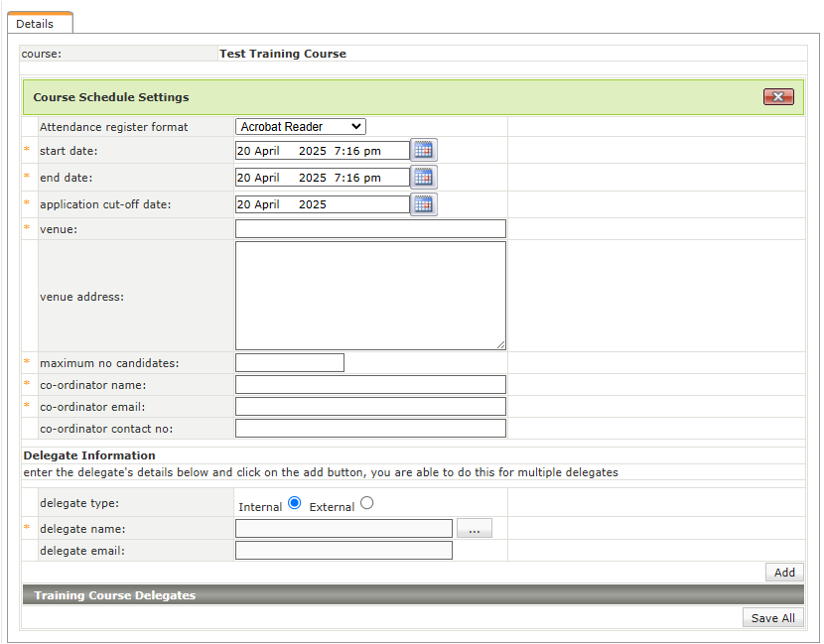This screenshot has height=644, width=824.
Task: Focus the venue address text area
Action: pyautogui.click(x=370, y=296)
